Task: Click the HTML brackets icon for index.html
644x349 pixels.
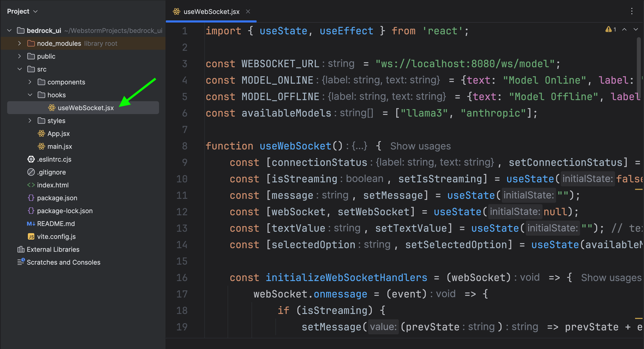Action: [31, 185]
